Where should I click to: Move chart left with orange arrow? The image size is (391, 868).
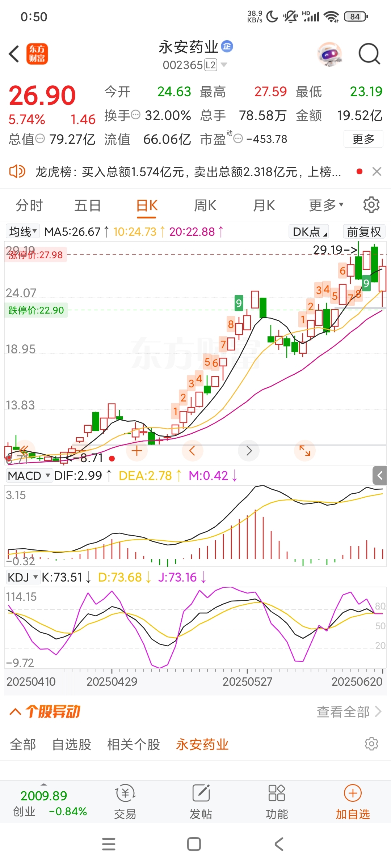pos(192,451)
